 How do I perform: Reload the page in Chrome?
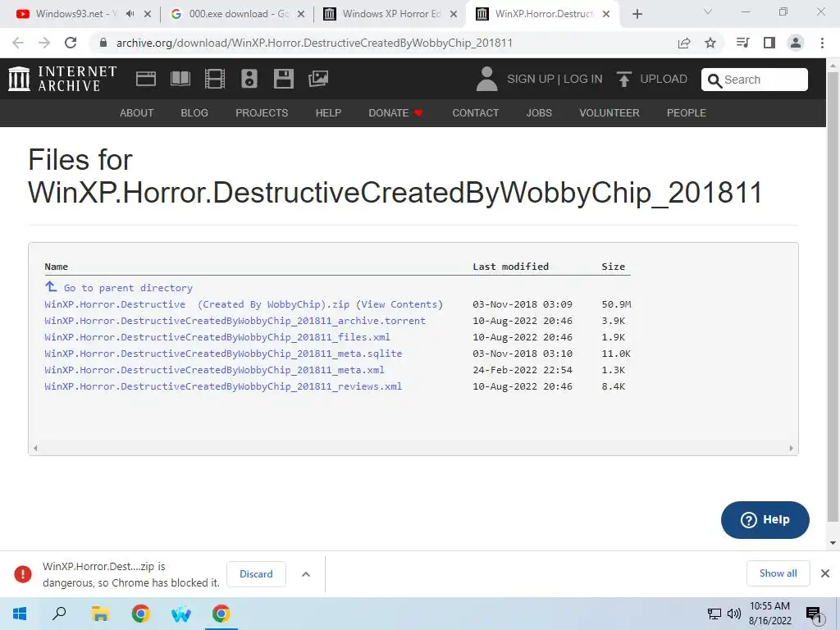[71, 43]
